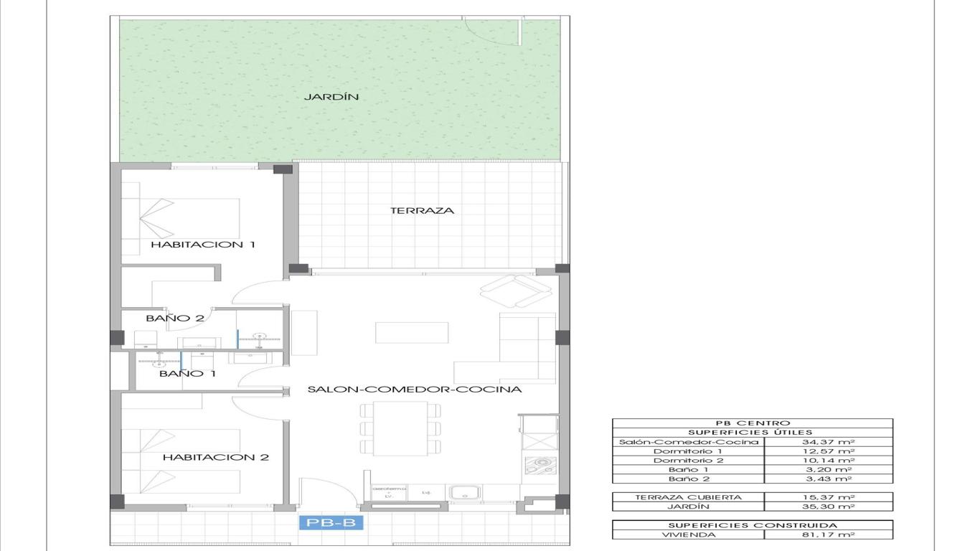Click the stovetop burner symbol in kitchen

540,466
